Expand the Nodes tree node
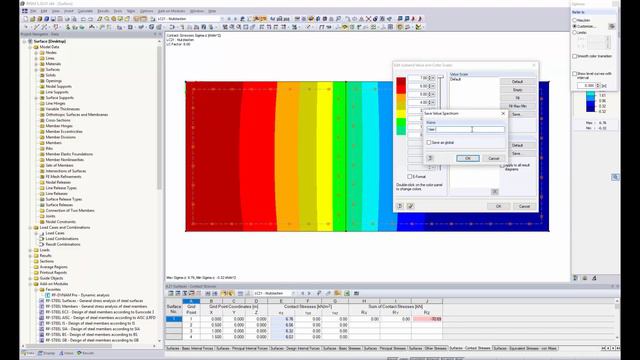The image size is (640, 360). [36, 53]
